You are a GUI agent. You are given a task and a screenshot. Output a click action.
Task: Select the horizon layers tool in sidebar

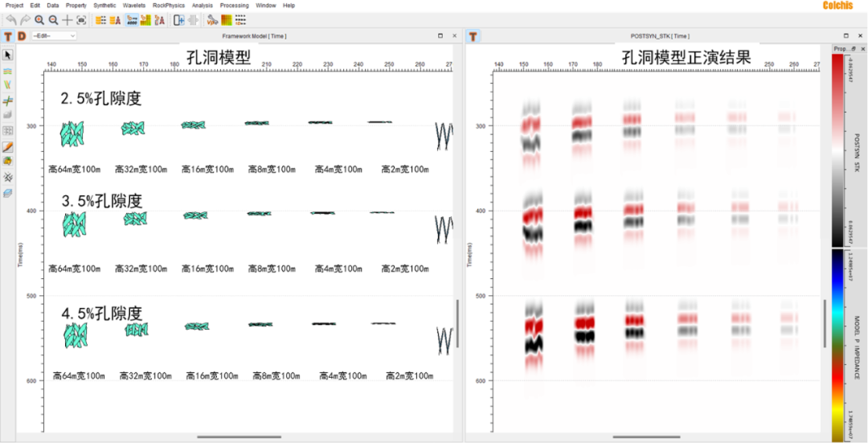[8, 72]
